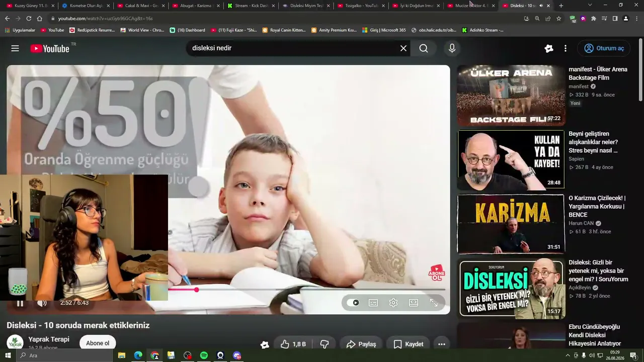Open the Sapien video thumbnail lasting 28:48
This screenshot has width=644, height=362.
pos(511,160)
